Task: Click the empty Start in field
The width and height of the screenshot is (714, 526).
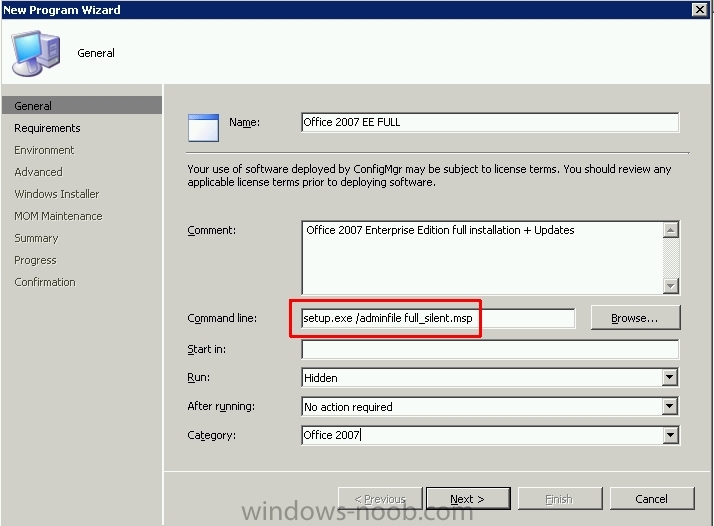Action: tap(490, 349)
